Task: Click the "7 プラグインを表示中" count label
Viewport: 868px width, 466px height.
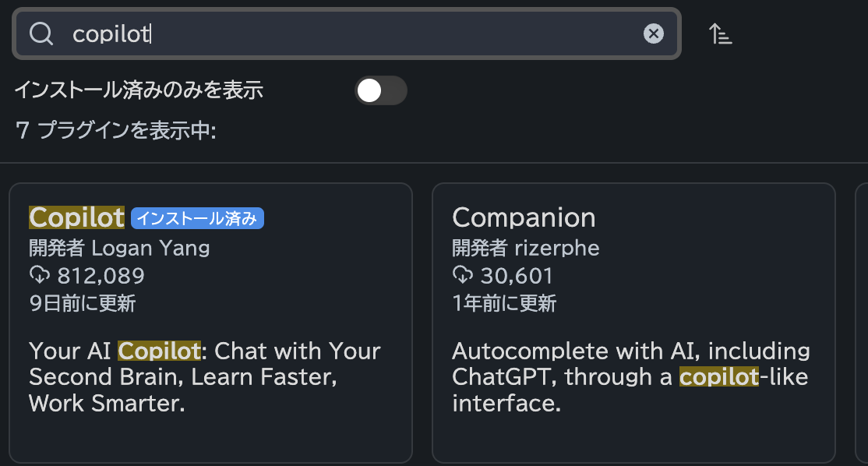Action: pyautogui.click(x=115, y=130)
